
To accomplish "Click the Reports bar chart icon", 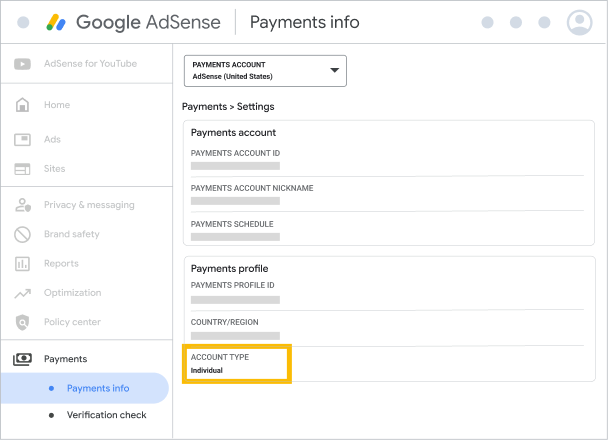I will coord(22,264).
